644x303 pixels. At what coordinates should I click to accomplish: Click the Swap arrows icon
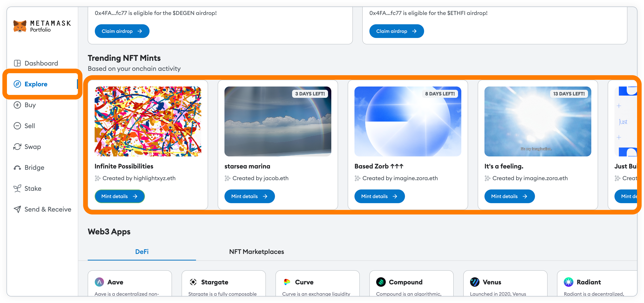click(x=17, y=147)
